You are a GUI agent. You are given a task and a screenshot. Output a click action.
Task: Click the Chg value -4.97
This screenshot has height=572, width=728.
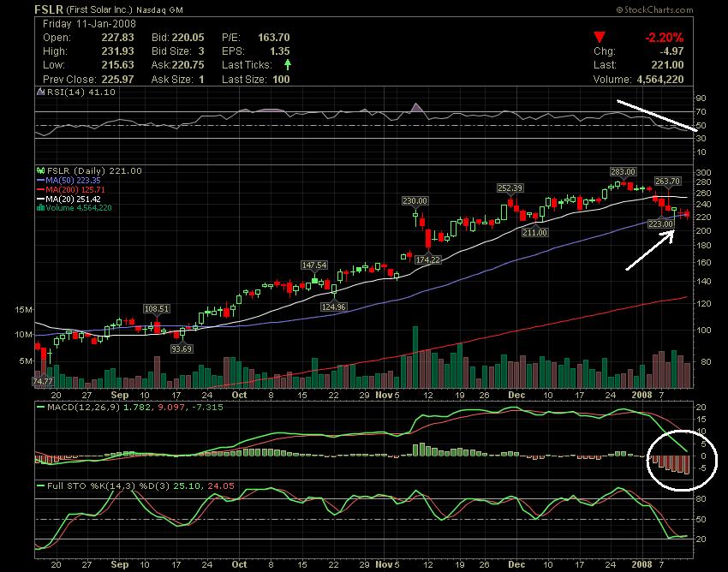pyautogui.click(x=671, y=51)
